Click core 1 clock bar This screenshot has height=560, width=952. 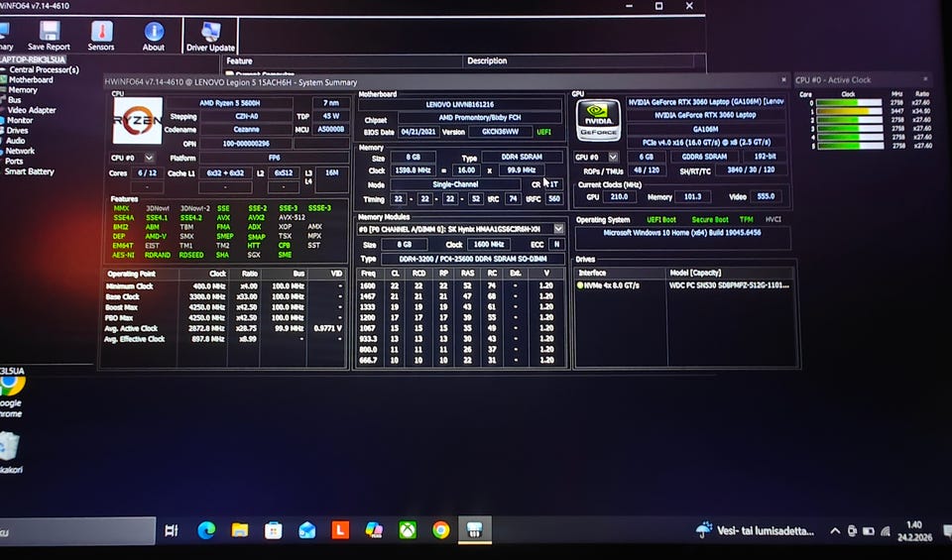(849, 112)
